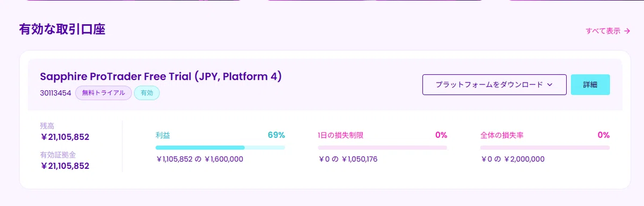The image size is (644, 206).
Task: Click the 69% profit percentage
Action: point(276,135)
